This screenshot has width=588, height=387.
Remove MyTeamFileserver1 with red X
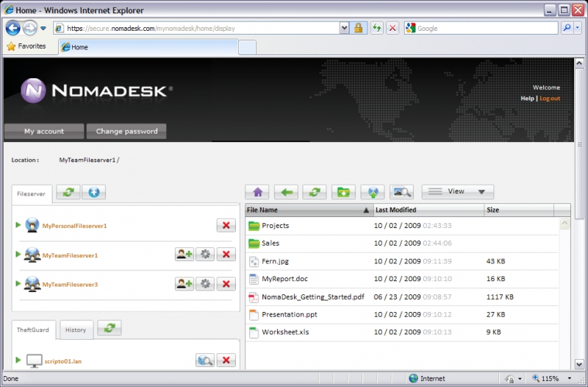226,254
